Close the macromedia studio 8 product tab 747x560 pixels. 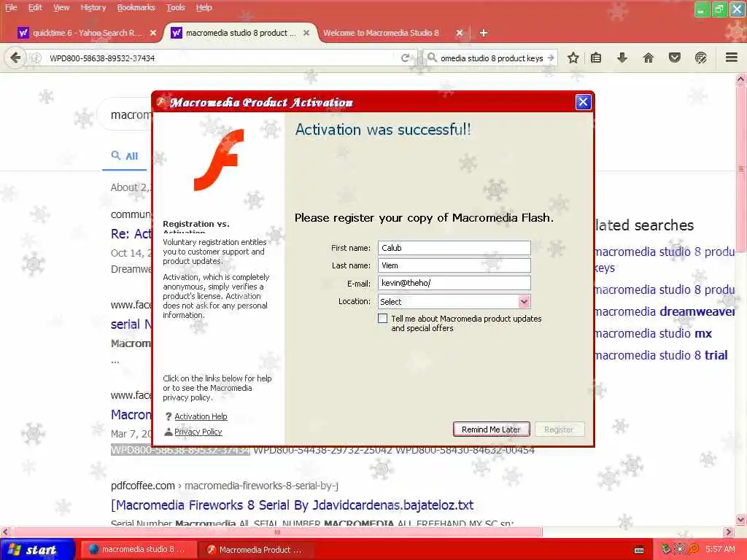(x=306, y=33)
